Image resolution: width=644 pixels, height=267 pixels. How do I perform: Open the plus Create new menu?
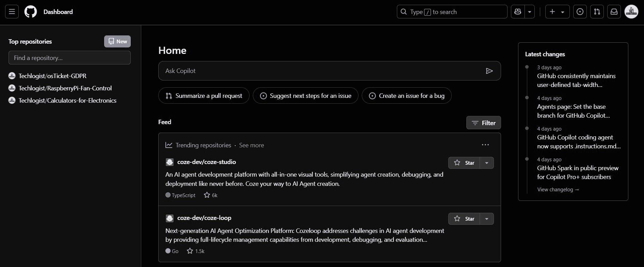557,12
